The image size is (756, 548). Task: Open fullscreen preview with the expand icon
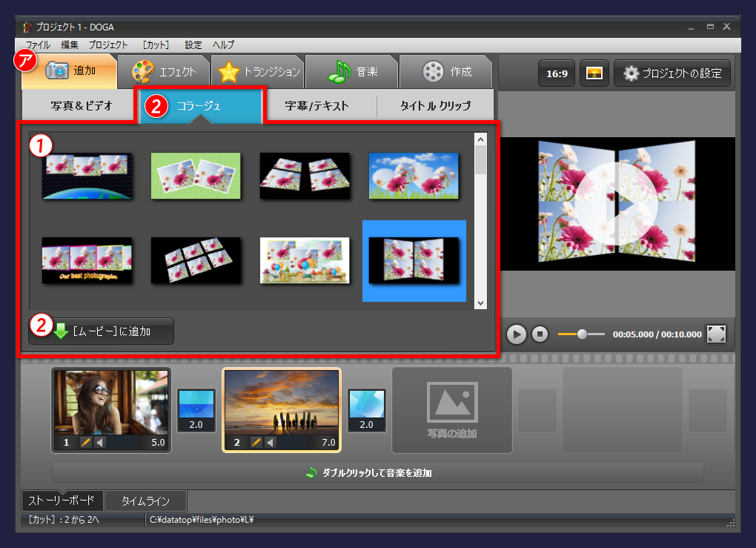(716, 334)
